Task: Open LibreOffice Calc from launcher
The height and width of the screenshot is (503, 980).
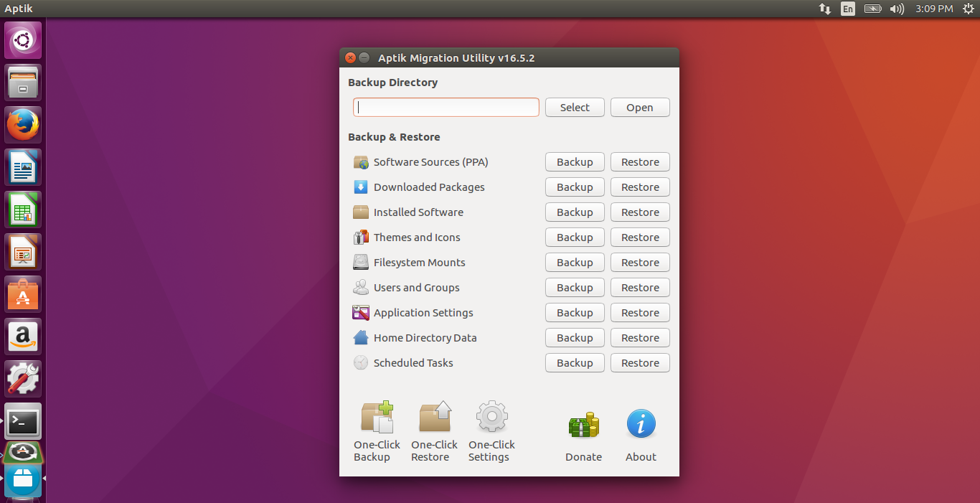Action: point(23,210)
